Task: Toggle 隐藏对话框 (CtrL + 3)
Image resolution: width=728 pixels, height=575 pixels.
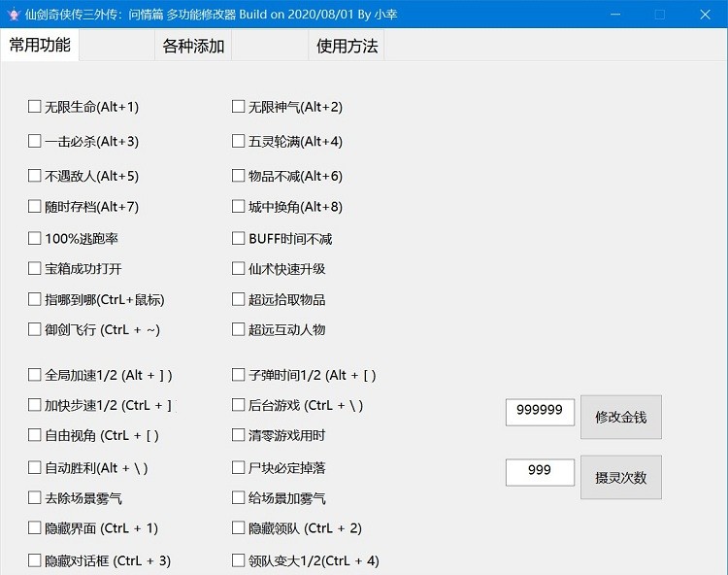Action: coord(34,560)
